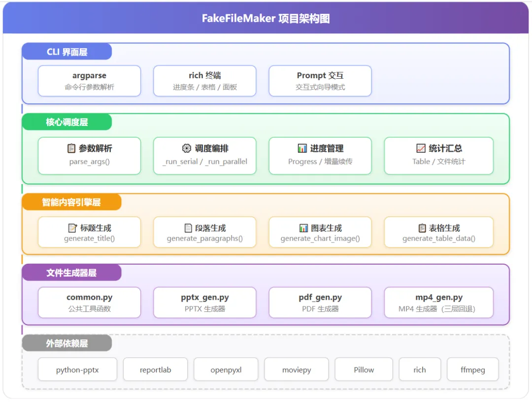
Task: Open the pptx_gen.py module card
Action: tap(204, 303)
